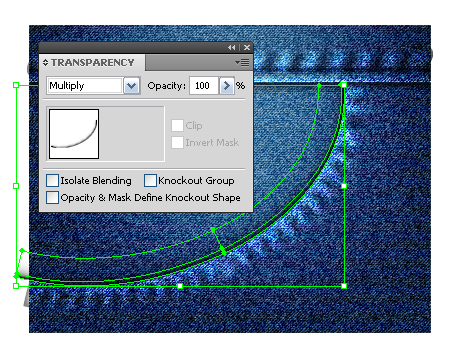The width and height of the screenshot is (450, 361).
Task: Open the Multiply blending mode dropdown
Action: click(131, 86)
